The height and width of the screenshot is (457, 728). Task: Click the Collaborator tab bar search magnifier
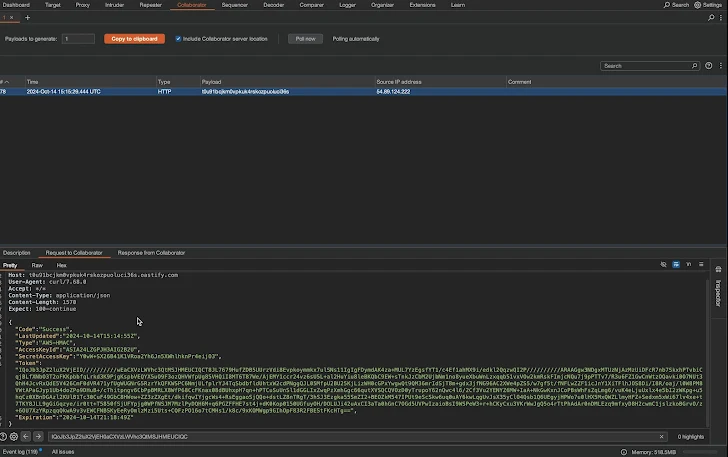click(711, 18)
